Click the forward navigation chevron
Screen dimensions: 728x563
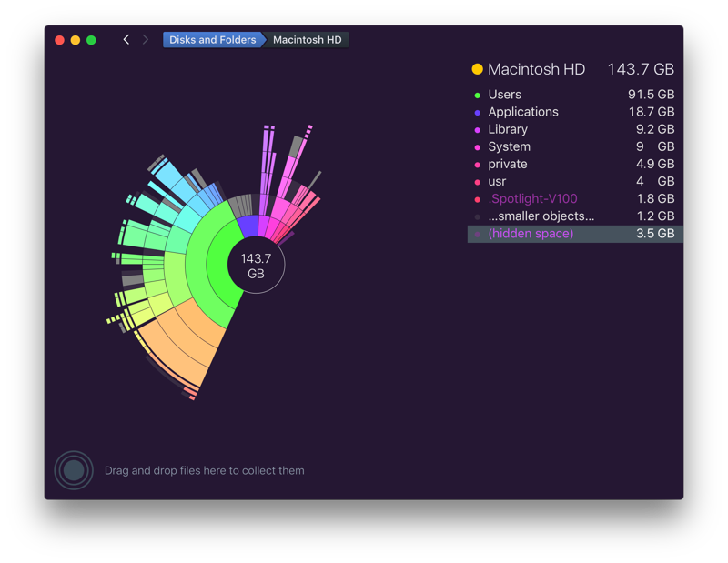pyautogui.click(x=146, y=39)
